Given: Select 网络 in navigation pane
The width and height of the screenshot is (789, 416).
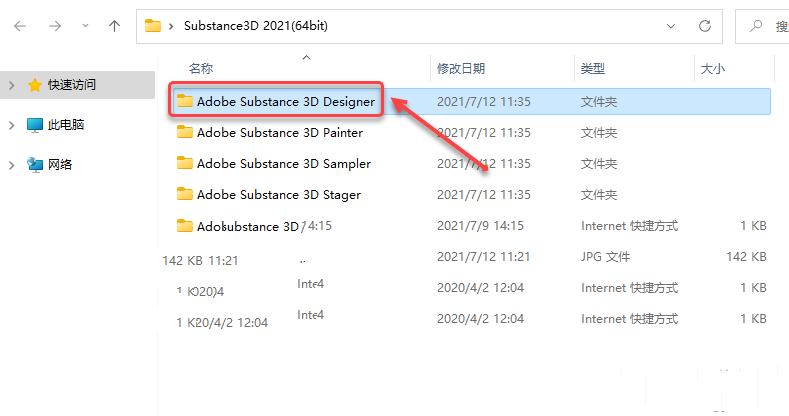Looking at the screenshot, I should pos(60,164).
